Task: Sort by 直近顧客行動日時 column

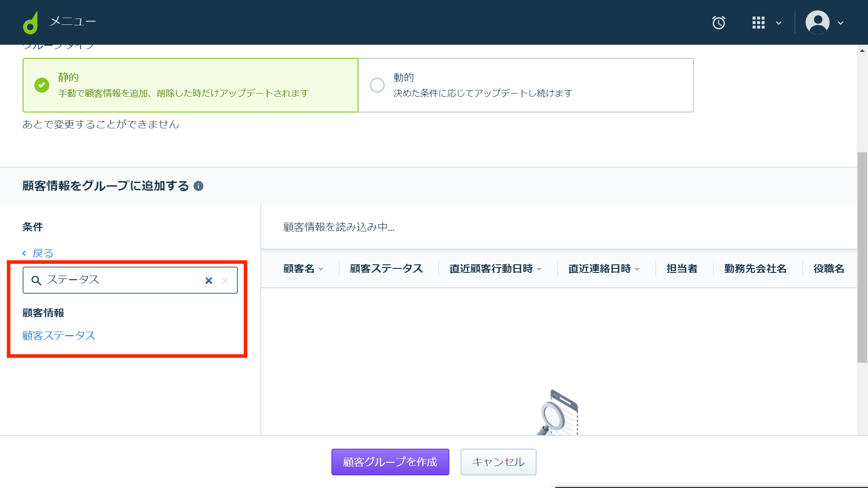Action: [495, 269]
